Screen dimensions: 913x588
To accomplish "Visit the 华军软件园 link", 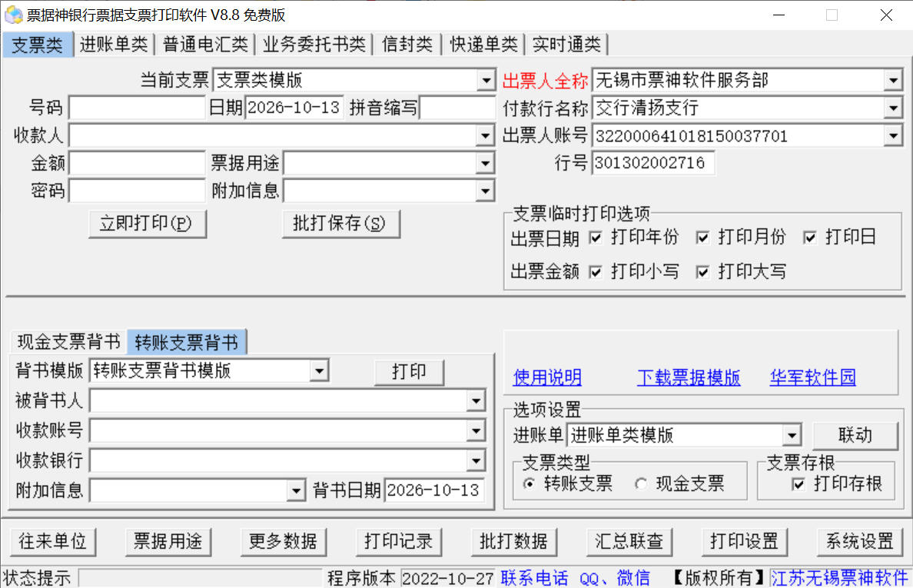I will (813, 378).
